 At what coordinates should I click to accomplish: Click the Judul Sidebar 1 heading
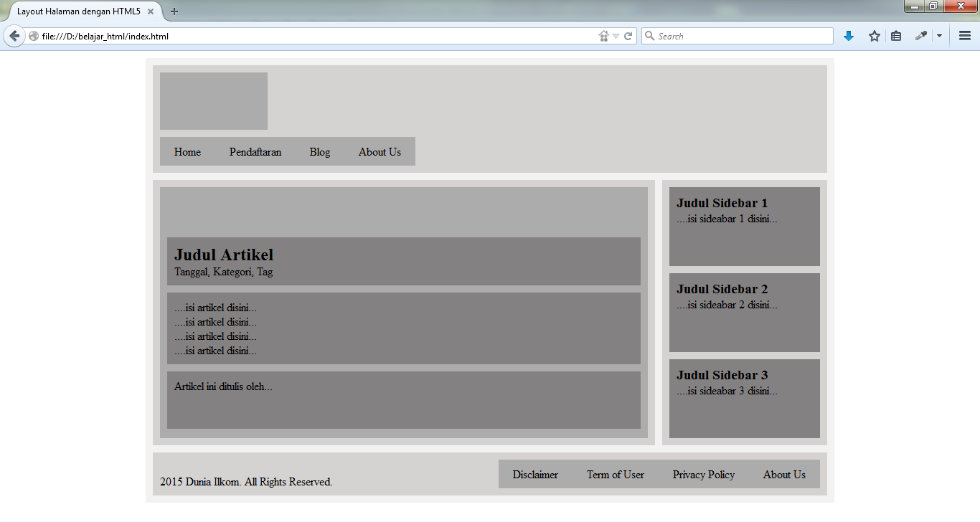[x=722, y=203]
